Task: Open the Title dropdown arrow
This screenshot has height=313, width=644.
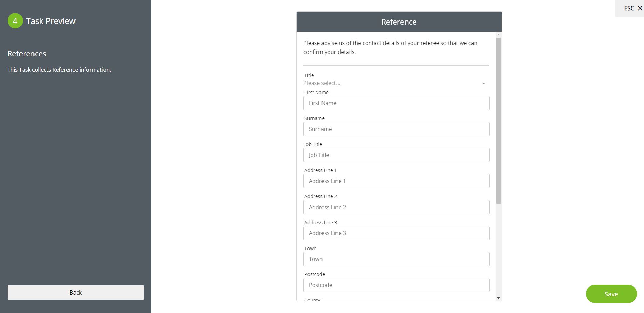Action: (x=483, y=83)
